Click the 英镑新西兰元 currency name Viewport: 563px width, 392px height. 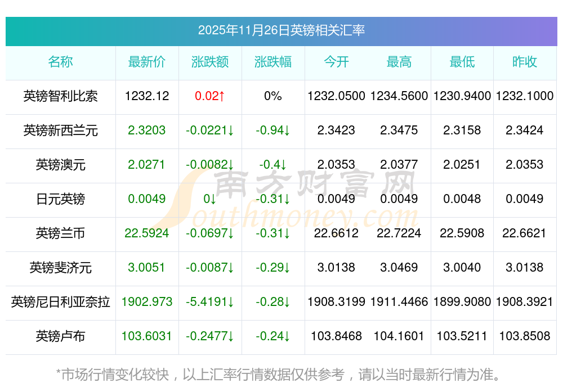click(x=60, y=130)
